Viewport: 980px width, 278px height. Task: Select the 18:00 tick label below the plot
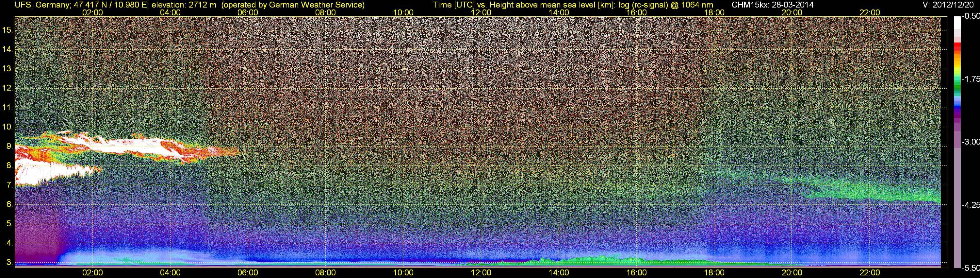[x=714, y=273]
